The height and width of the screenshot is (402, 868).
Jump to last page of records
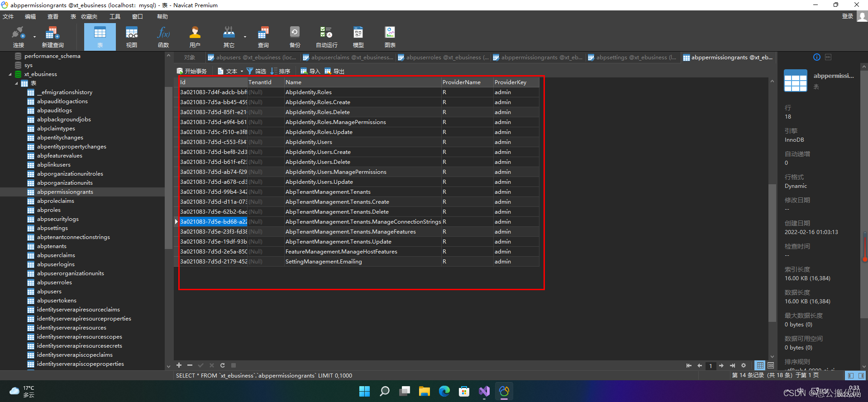tap(732, 365)
